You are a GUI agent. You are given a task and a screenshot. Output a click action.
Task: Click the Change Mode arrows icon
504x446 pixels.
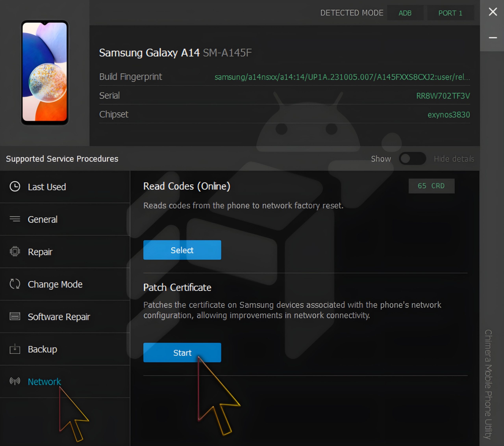point(15,284)
